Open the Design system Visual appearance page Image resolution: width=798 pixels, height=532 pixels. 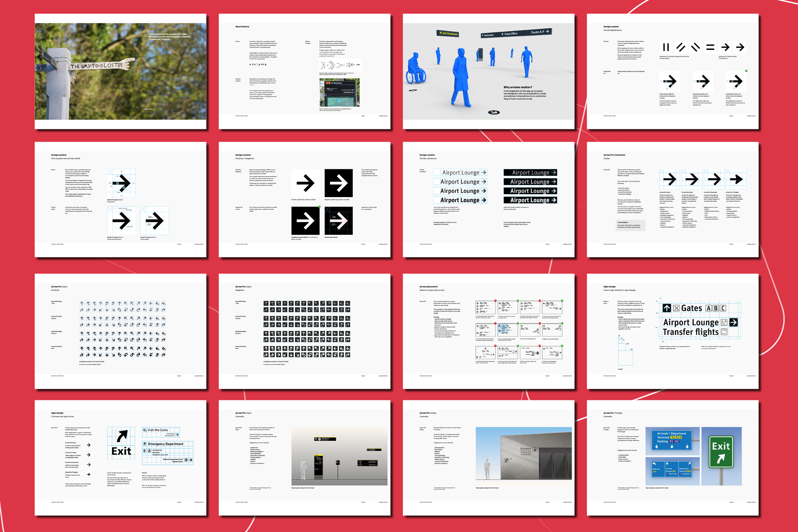coord(672,71)
